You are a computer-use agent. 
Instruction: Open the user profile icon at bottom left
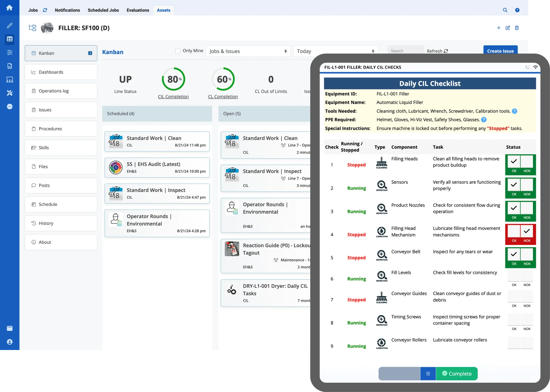[9, 342]
